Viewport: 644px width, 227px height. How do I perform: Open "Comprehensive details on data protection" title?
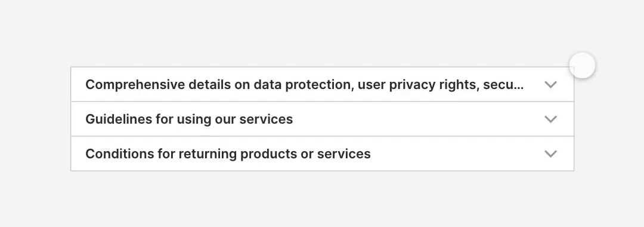[x=304, y=84]
